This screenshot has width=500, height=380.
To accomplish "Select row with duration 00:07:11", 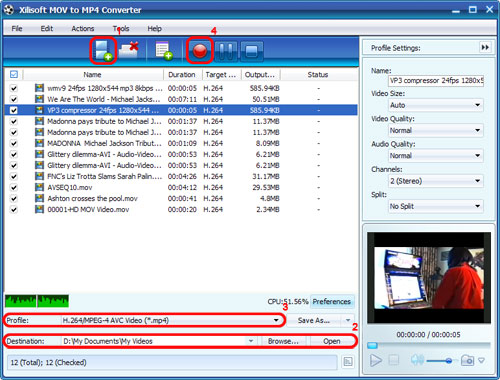I will click(181, 99).
